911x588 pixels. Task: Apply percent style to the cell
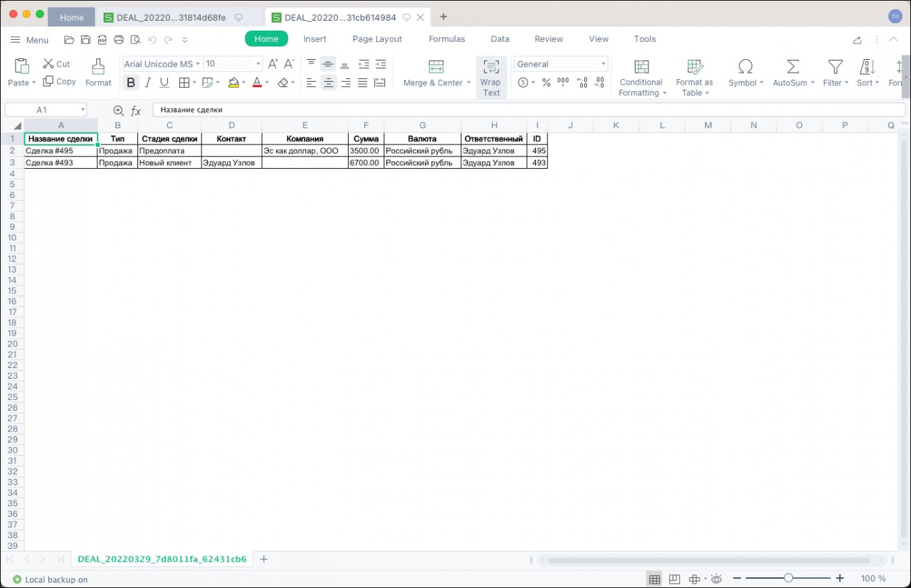[x=547, y=83]
